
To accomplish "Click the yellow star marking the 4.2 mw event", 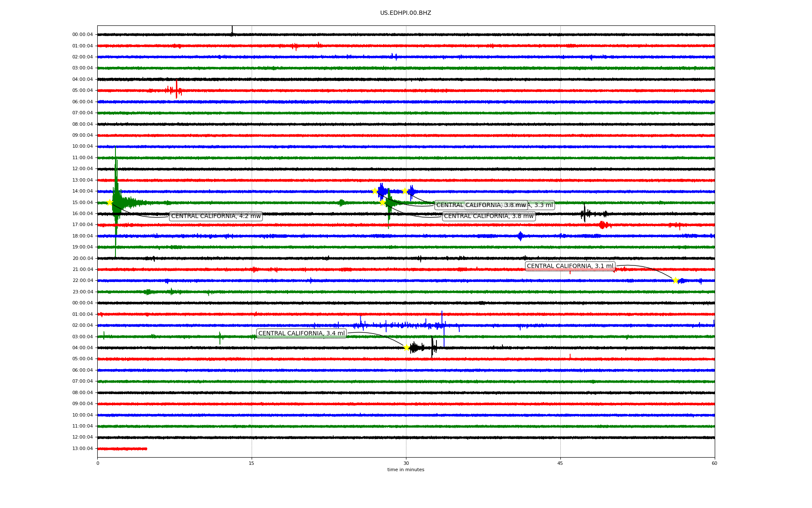I will pyautogui.click(x=110, y=202).
